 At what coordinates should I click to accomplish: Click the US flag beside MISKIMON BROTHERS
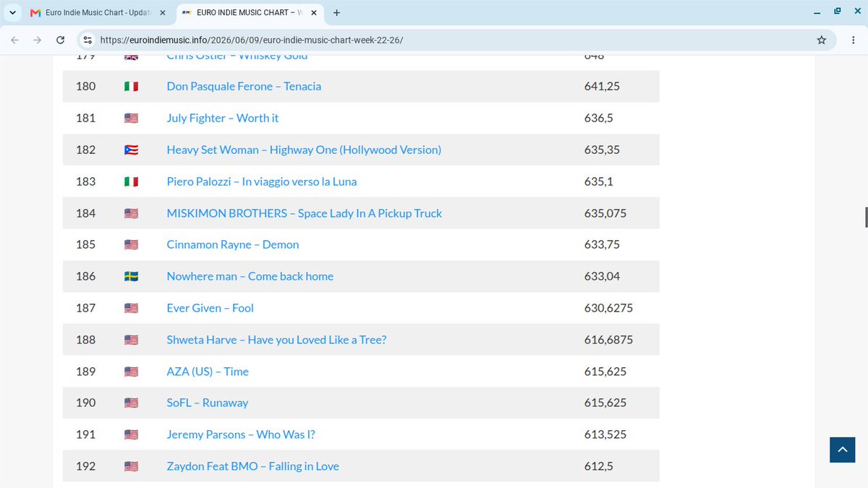click(131, 214)
